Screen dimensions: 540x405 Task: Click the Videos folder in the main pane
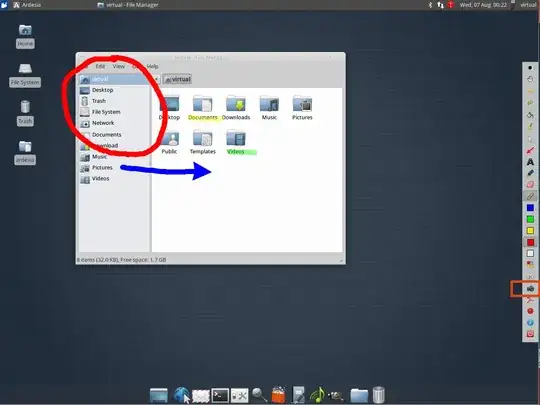236,138
